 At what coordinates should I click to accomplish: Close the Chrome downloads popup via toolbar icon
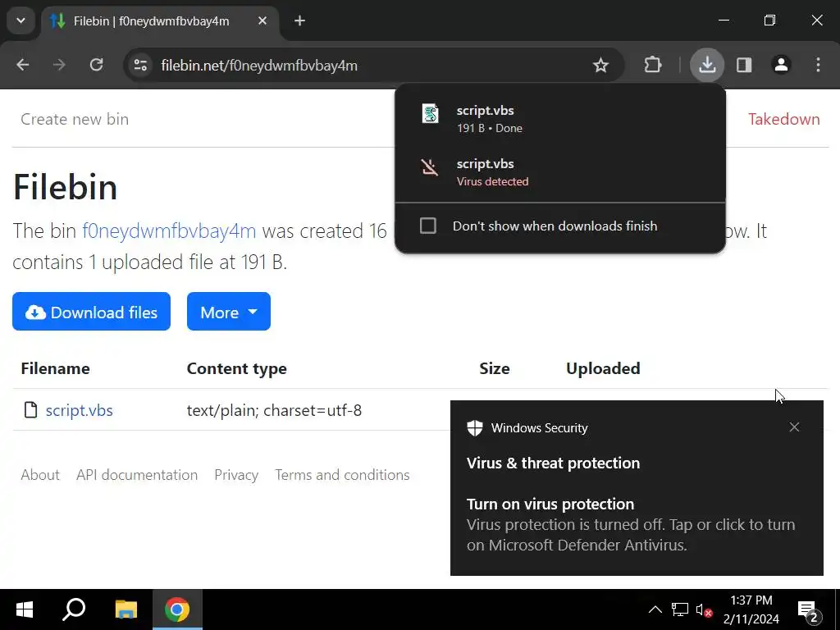coord(707,65)
